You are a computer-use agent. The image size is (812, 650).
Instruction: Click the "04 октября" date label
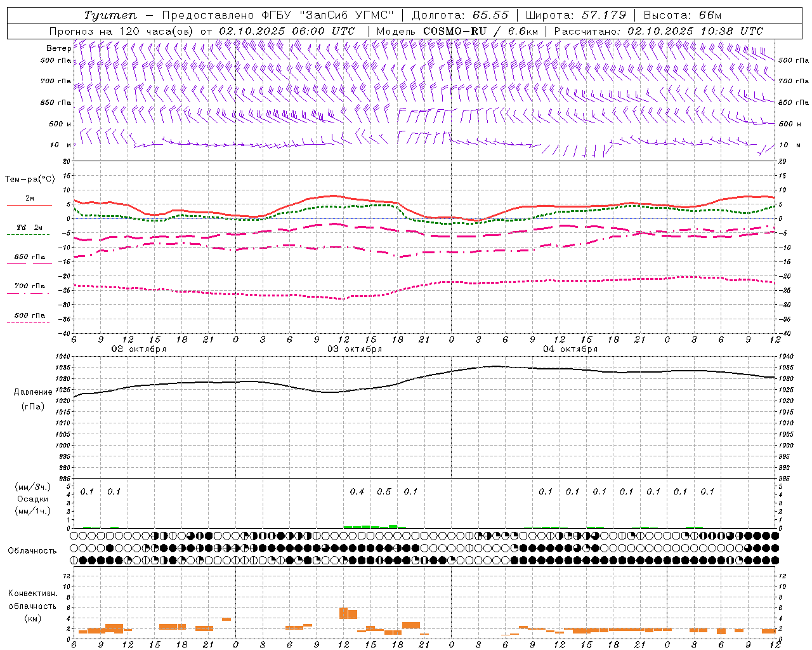pyautogui.click(x=570, y=348)
